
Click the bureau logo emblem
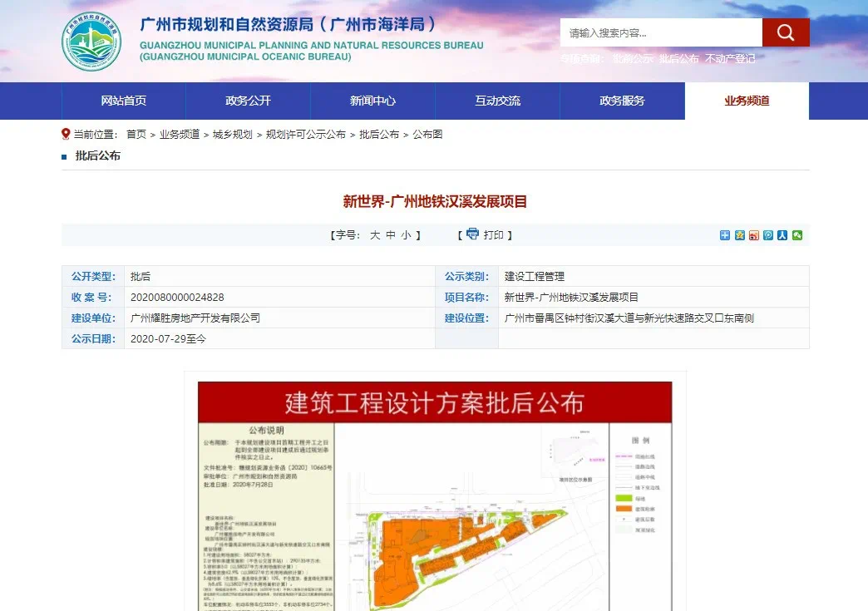(91, 41)
